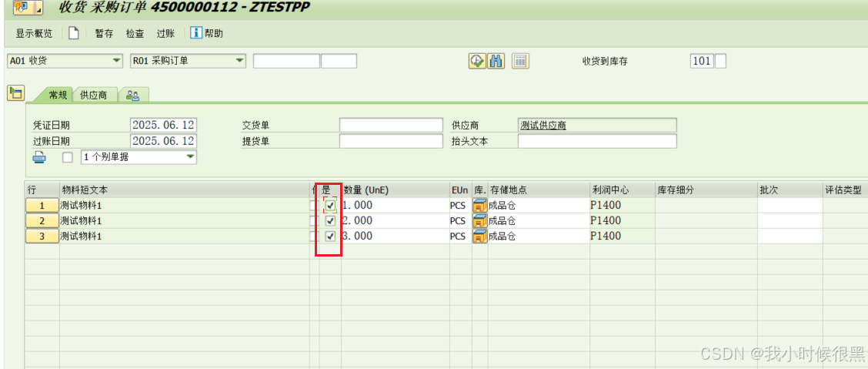Click the 利润中心 column header

coord(623,190)
